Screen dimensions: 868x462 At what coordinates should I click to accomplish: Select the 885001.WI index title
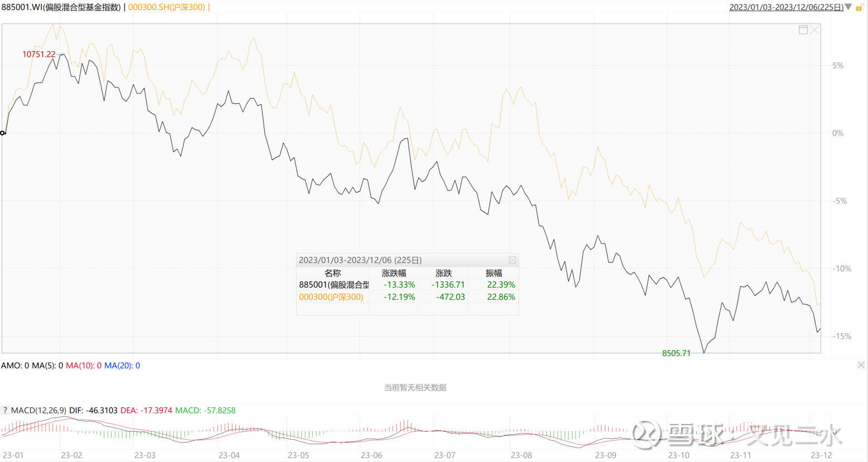pyautogui.click(x=61, y=7)
